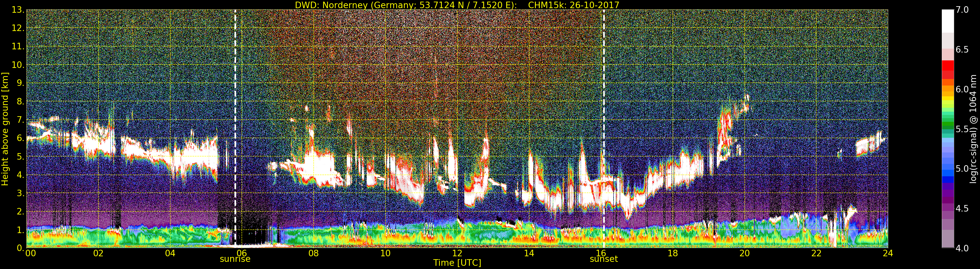
Task: Click the height tick label '5.'
Action: [x=20, y=156]
